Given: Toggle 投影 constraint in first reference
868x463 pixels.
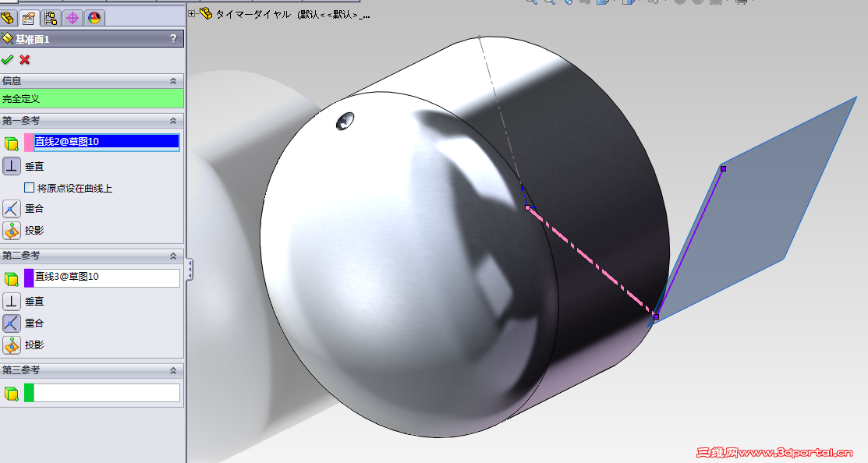Looking at the screenshot, I should point(12,230).
